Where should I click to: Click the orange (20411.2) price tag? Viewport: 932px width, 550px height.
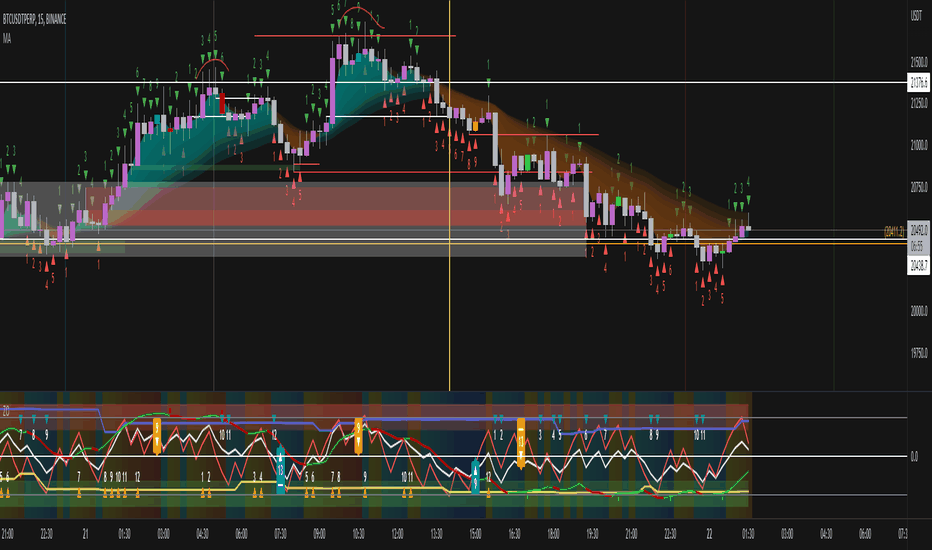point(895,232)
